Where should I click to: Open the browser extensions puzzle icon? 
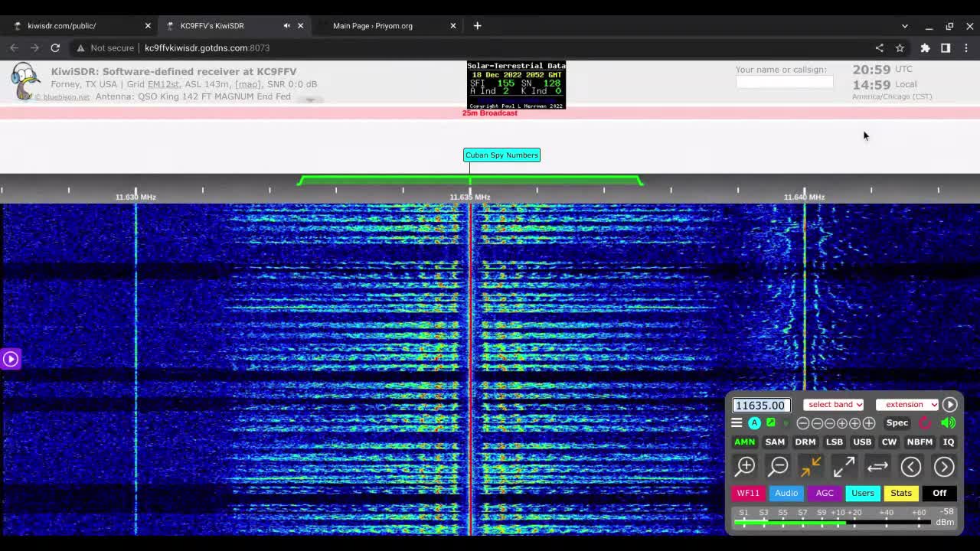pos(925,47)
